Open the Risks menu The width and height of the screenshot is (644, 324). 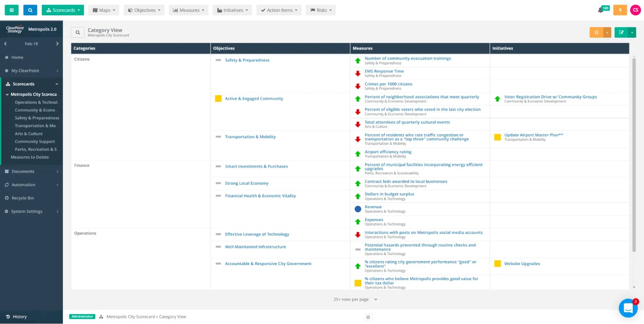coord(320,10)
